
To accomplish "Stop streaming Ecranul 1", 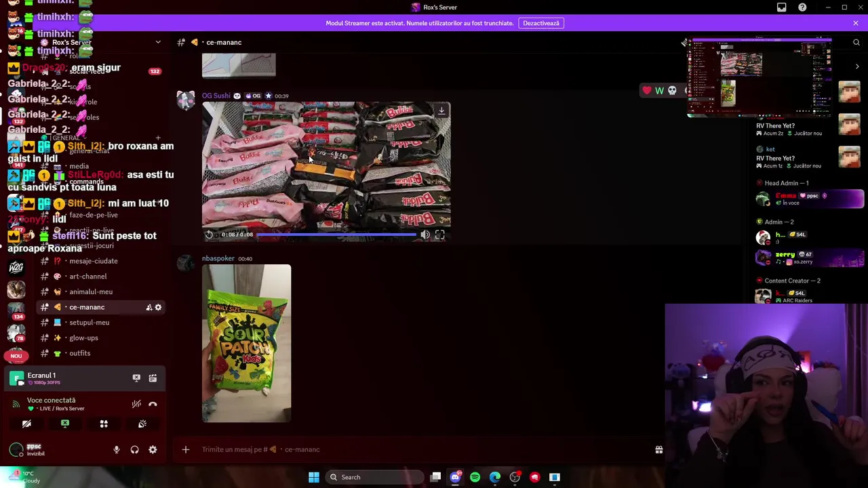I will click(136, 378).
